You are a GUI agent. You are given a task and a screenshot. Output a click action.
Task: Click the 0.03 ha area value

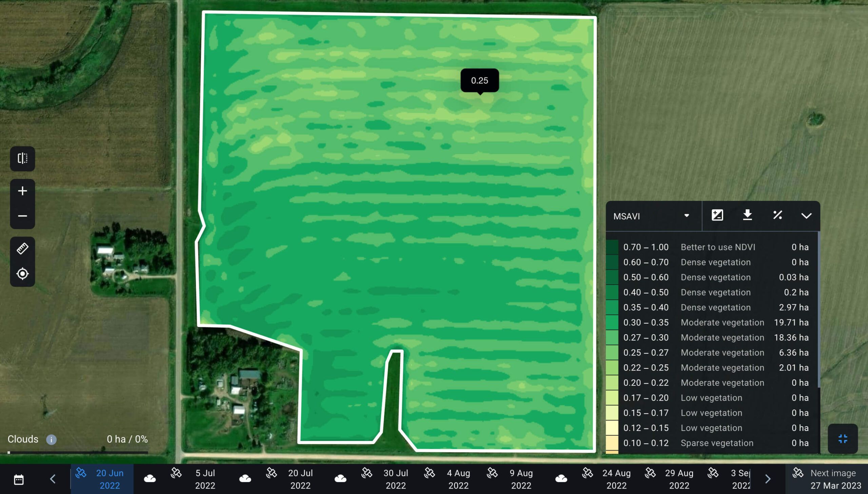[x=794, y=278]
